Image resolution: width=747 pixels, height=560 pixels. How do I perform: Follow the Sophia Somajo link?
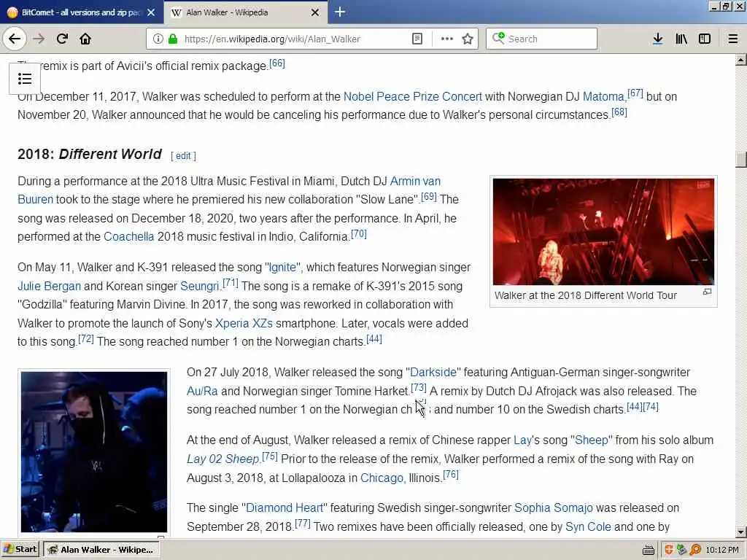click(x=554, y=508)
